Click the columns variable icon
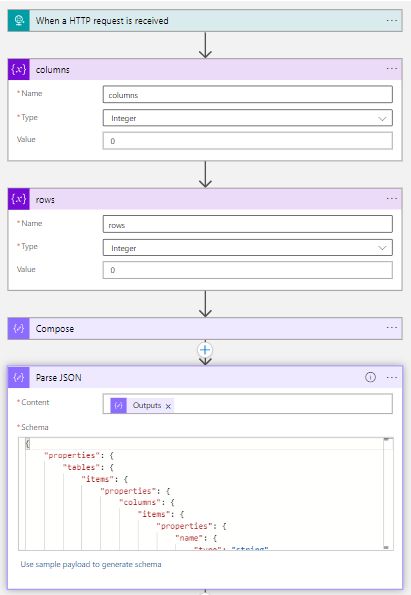Image resolution: width=411 pixels, height=595 pixels. click(x=19, y=69)
